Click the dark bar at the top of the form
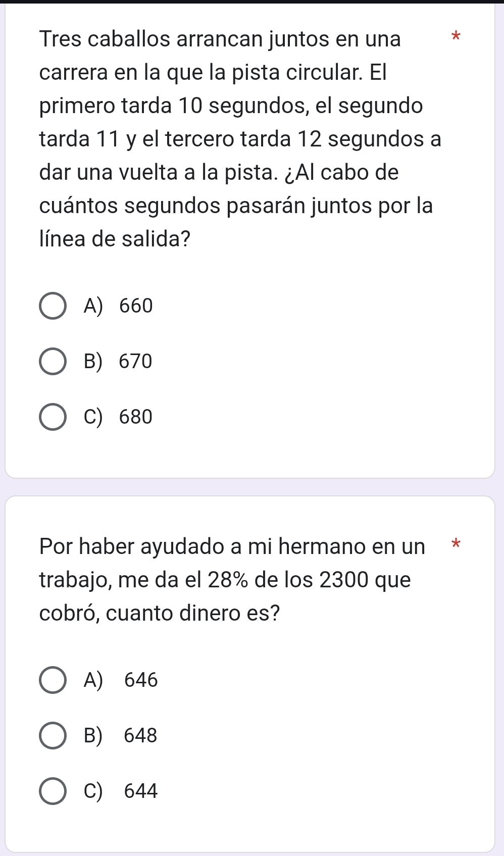 point(252,2)
